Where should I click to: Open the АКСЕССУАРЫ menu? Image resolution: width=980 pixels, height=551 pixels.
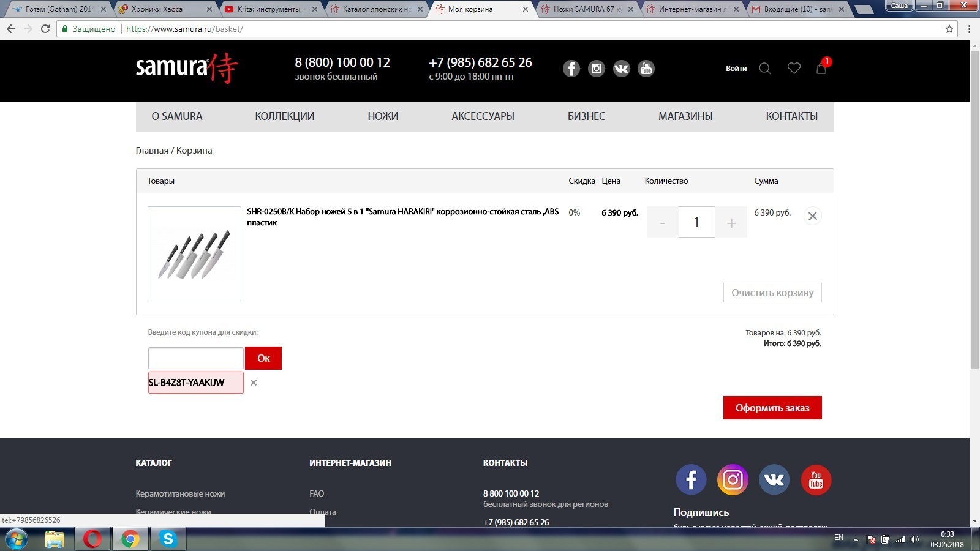tap(483, 116)
